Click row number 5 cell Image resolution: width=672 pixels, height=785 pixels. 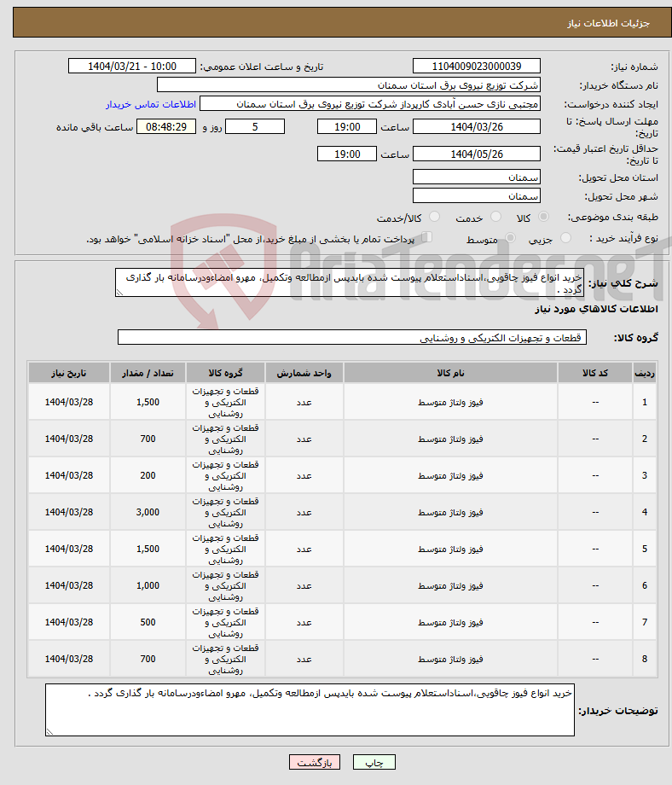click(x=645, y=549)
